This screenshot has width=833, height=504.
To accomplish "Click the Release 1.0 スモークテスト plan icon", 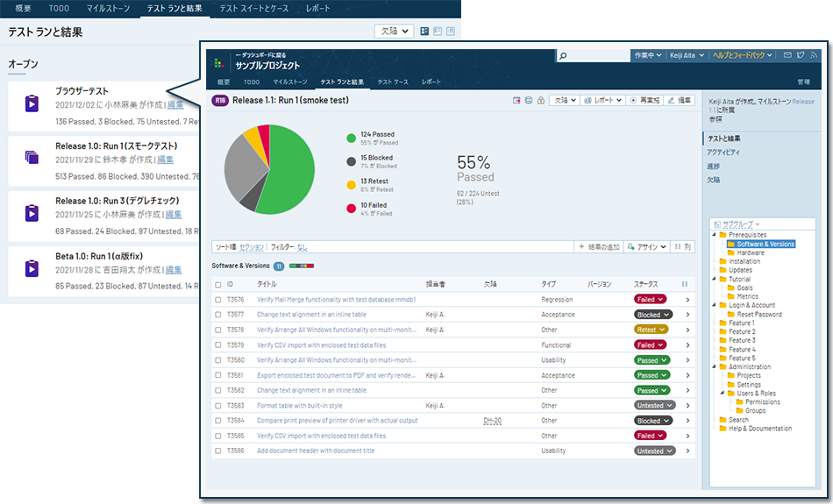I will coord(32,158).
